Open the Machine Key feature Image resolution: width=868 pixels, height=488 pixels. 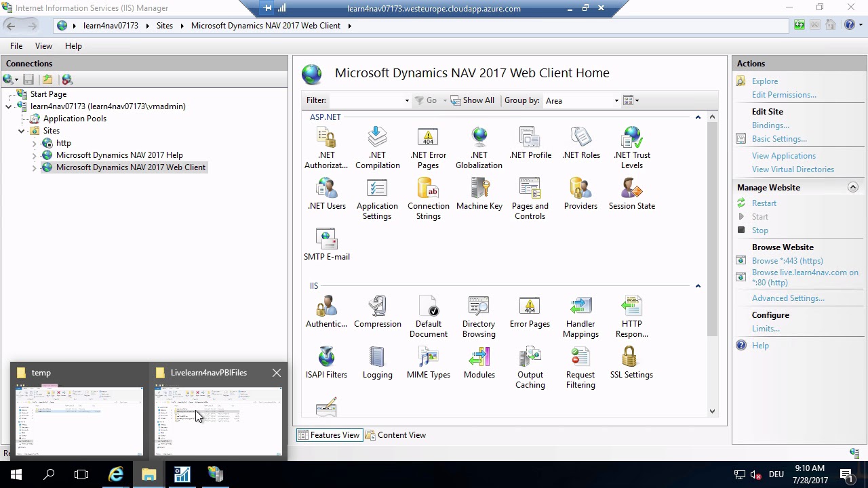(x=479, y=194)
